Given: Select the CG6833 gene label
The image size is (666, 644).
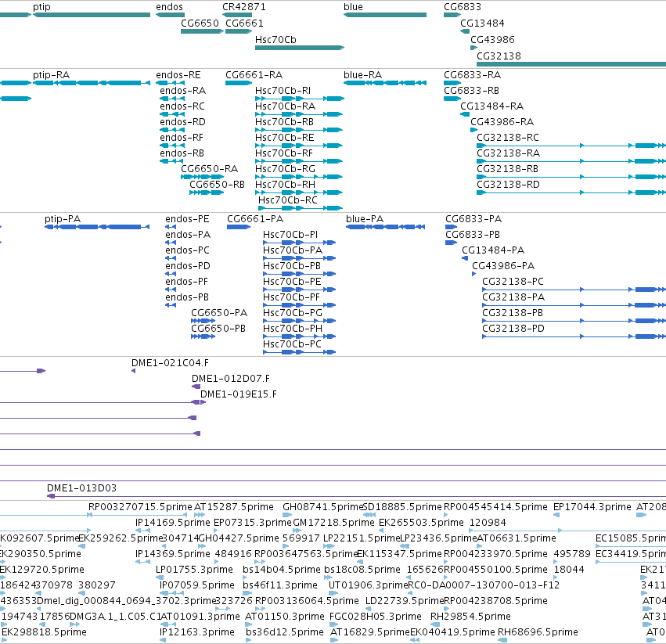Looking at the screenshot, I should pos(463,7).
